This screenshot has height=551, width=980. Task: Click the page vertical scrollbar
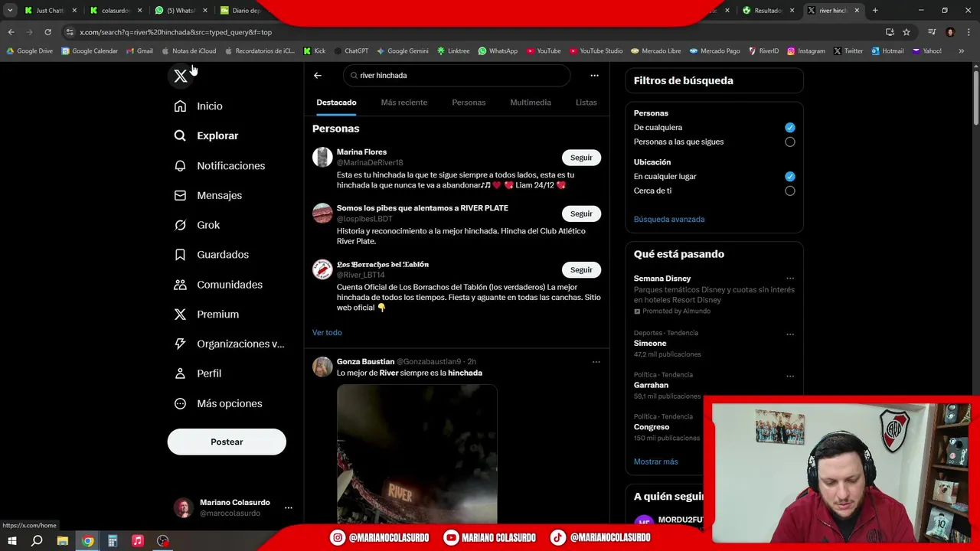[x=975, y=98]
